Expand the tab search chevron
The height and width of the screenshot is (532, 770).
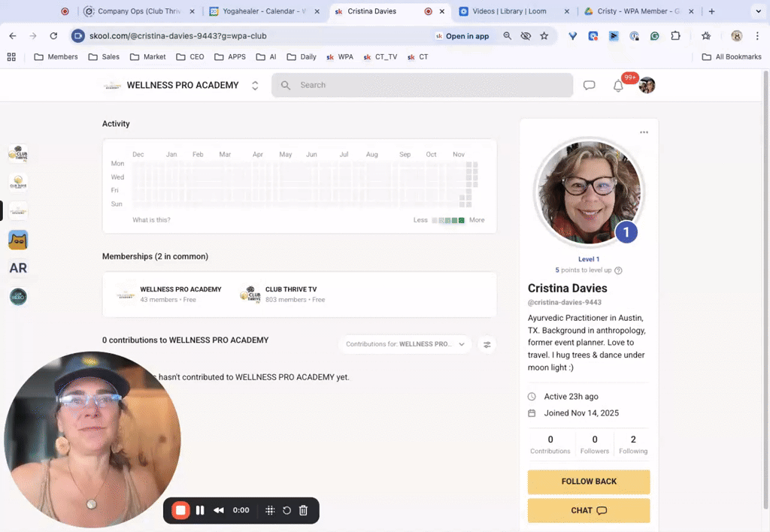point(758,11)
